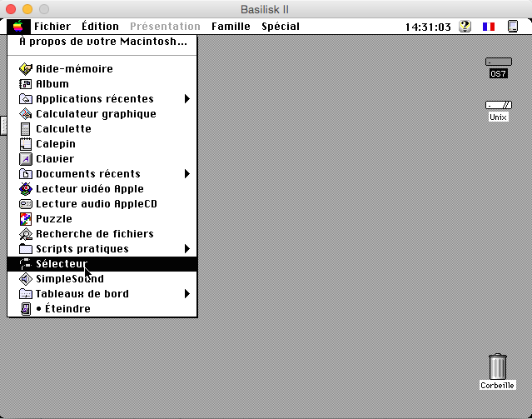Open the application switcher icon in menu bar
Viewport: 532px width, 419px height.
pos(513,26)
